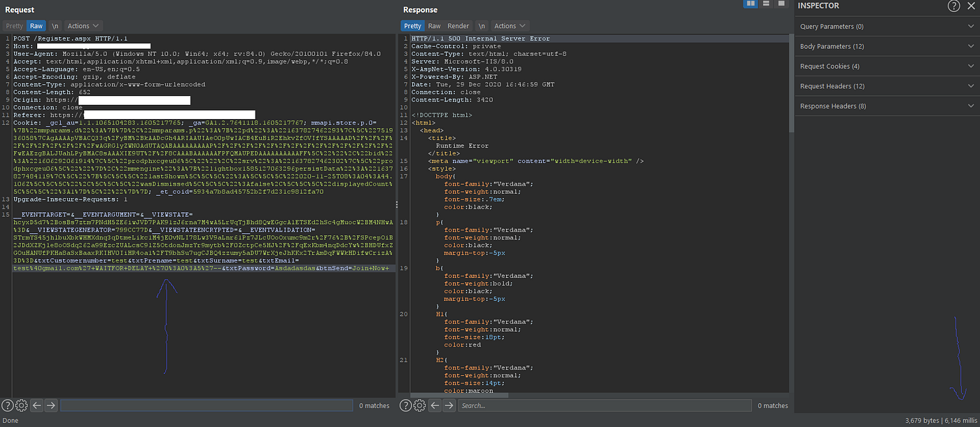Open Request search settings gear icon
Image resolution: width=980 pixels, height=427 pixels.
(22, 405)
